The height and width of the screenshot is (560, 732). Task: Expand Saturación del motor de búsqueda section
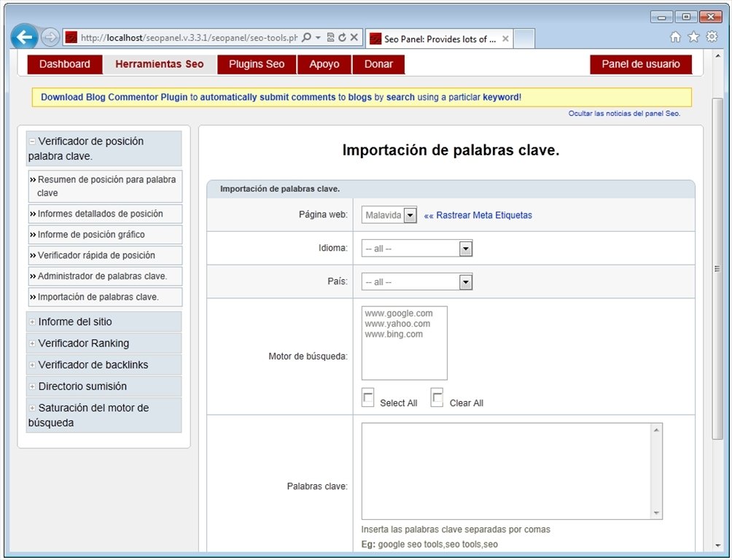[x=104, y=415]
